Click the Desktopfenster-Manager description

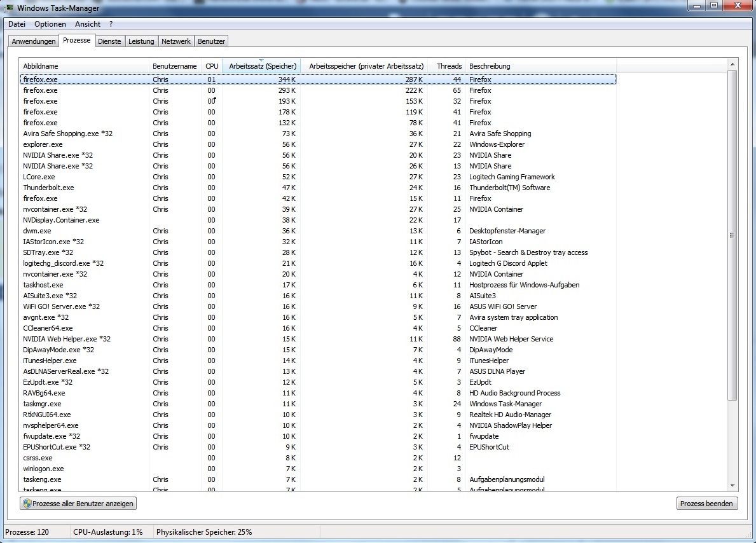click(507, 231)
